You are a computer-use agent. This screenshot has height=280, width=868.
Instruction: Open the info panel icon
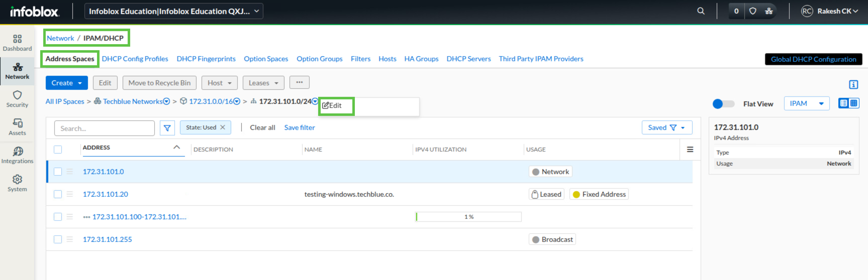[x=853, y=84]
